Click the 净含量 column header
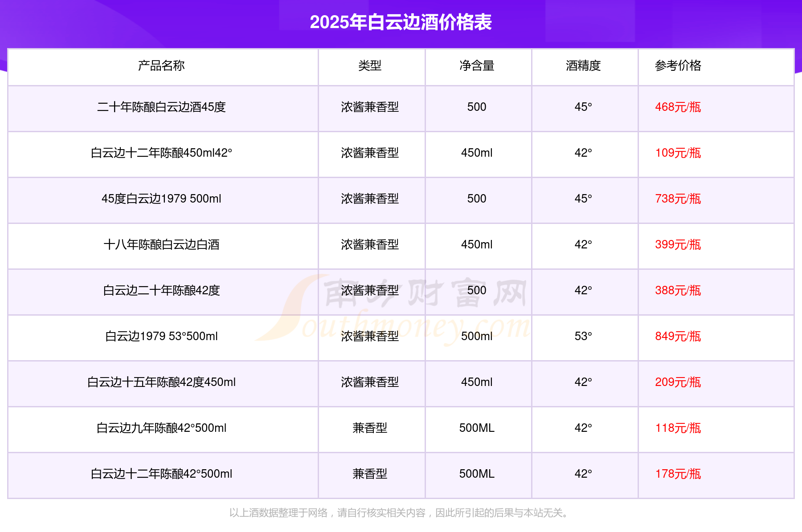This screenshot has height=532, width=802. click(477, 65)
